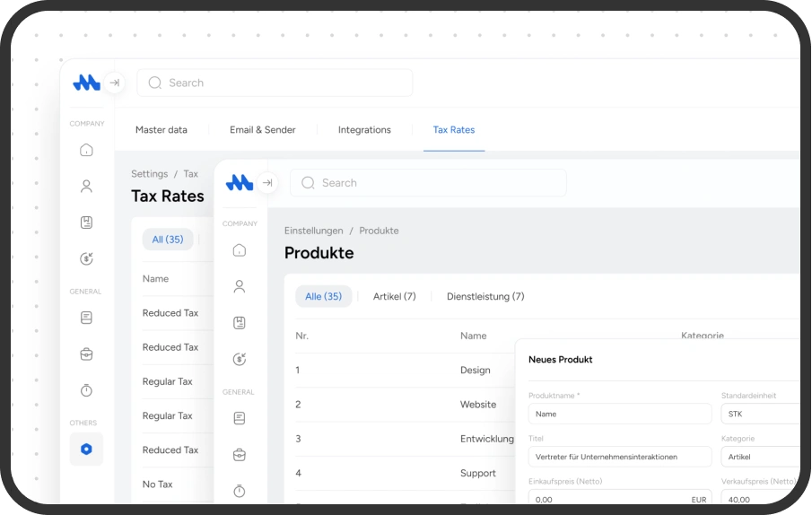
Task: Collapse the back sidebar with the arrow button
Action: tap(114, 83)
